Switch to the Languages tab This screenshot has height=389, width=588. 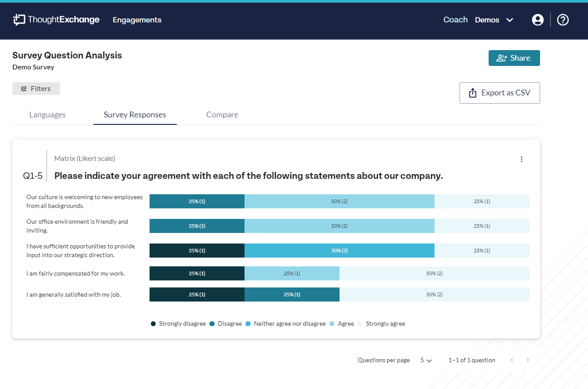(x=47, y=115)
